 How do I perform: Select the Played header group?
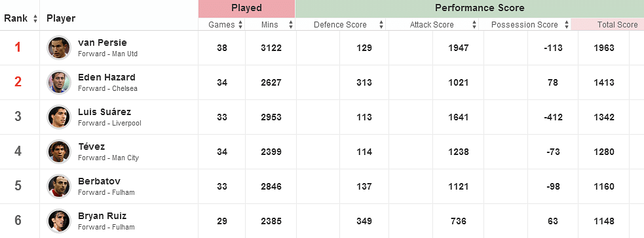point(246,8)
